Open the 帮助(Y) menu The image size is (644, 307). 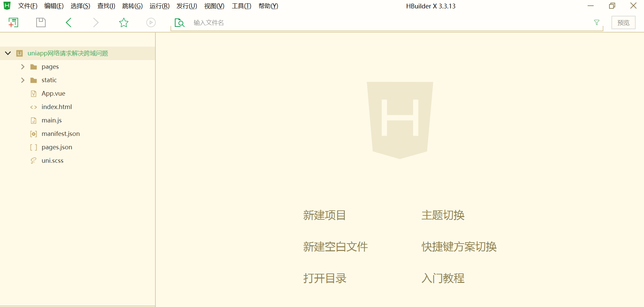pos(268,6)
